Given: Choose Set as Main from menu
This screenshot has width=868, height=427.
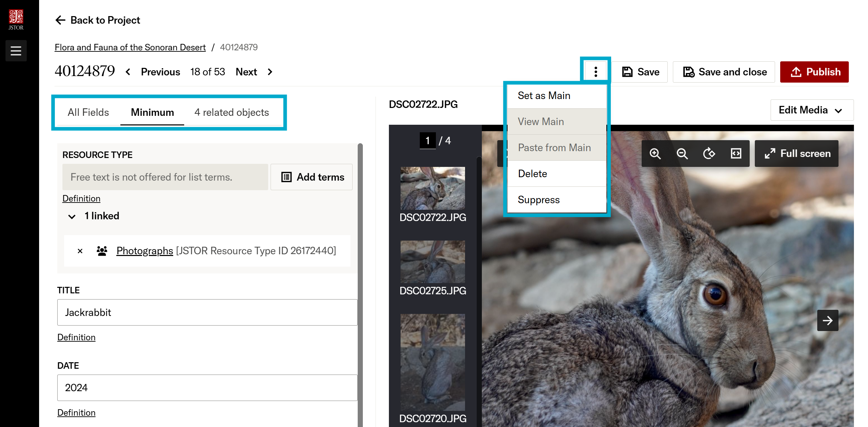Looking at the screenshot, I should pos(557,96).
